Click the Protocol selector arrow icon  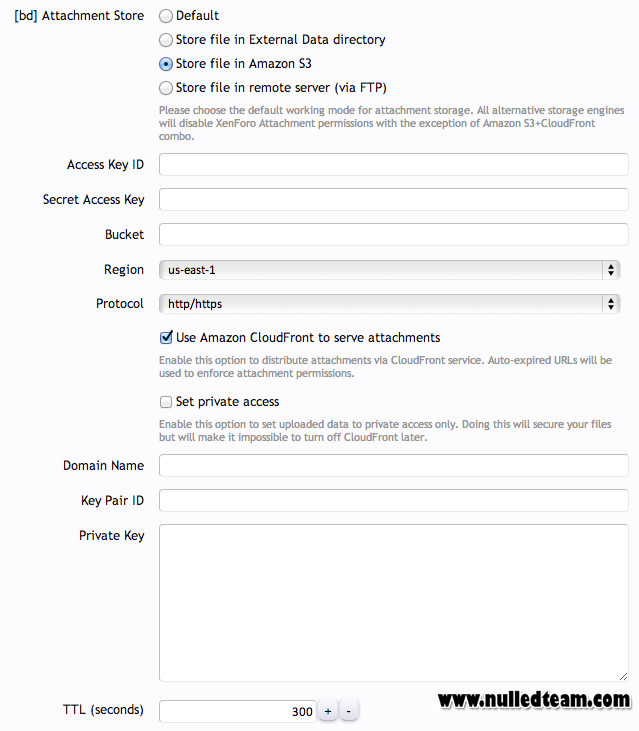coord(611,304)
